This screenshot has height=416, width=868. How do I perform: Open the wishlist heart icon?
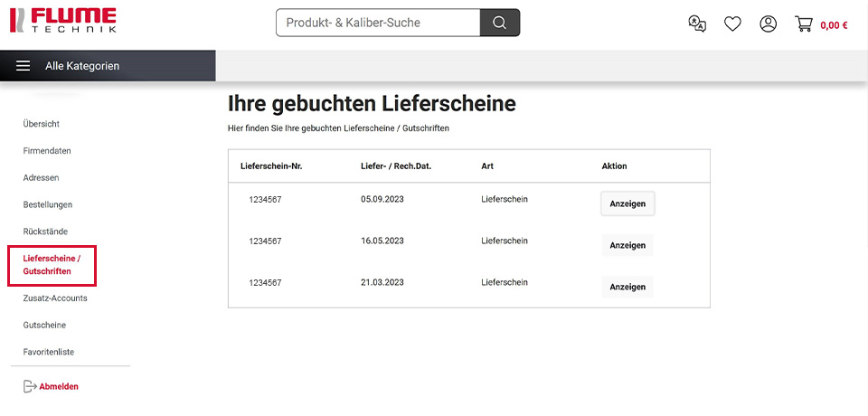732,24
